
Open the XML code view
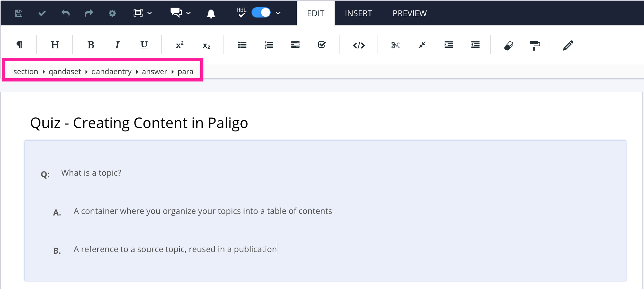click(x=359, y=45)
